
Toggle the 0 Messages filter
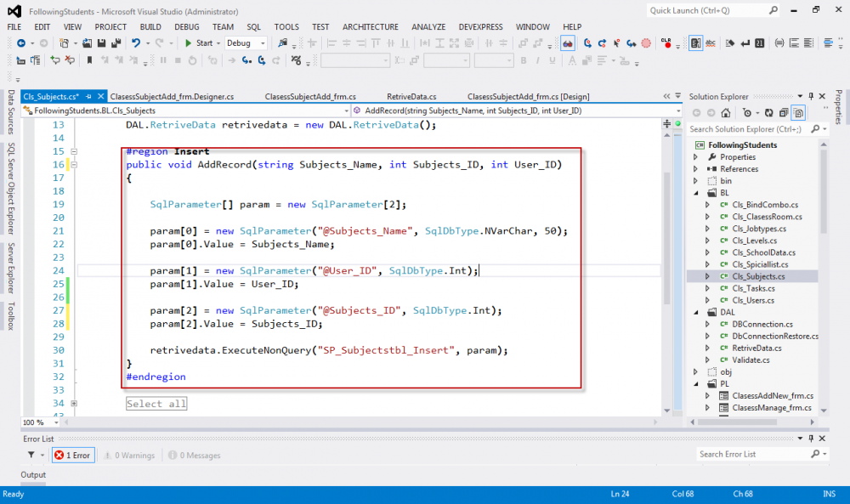coord(194,456)
